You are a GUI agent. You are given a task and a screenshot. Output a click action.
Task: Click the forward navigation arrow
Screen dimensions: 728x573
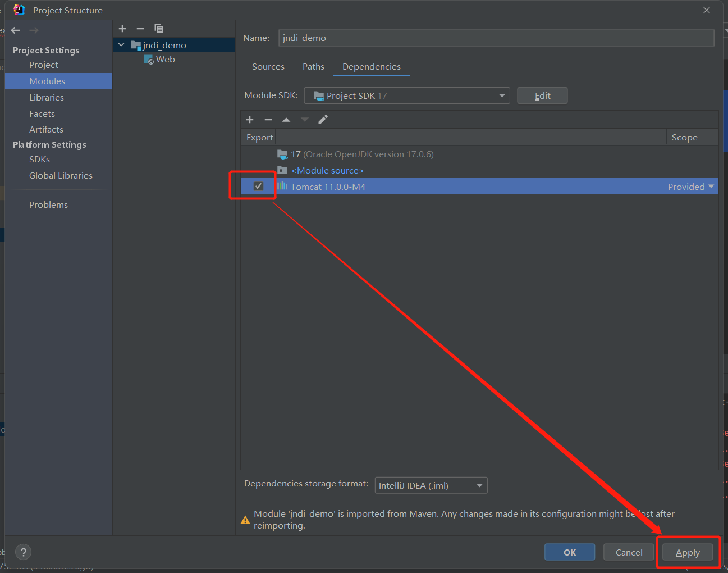(34, 30)
